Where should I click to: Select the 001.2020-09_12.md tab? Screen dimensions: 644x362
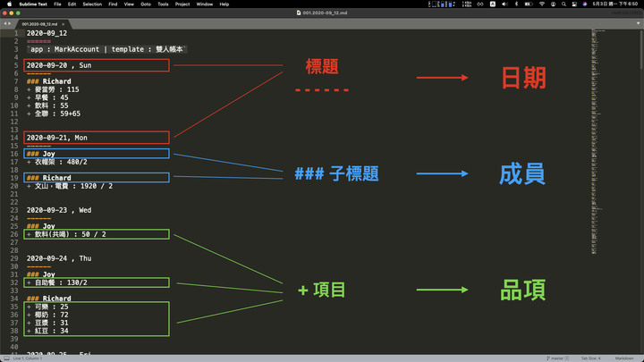click(x=39, y=24)
